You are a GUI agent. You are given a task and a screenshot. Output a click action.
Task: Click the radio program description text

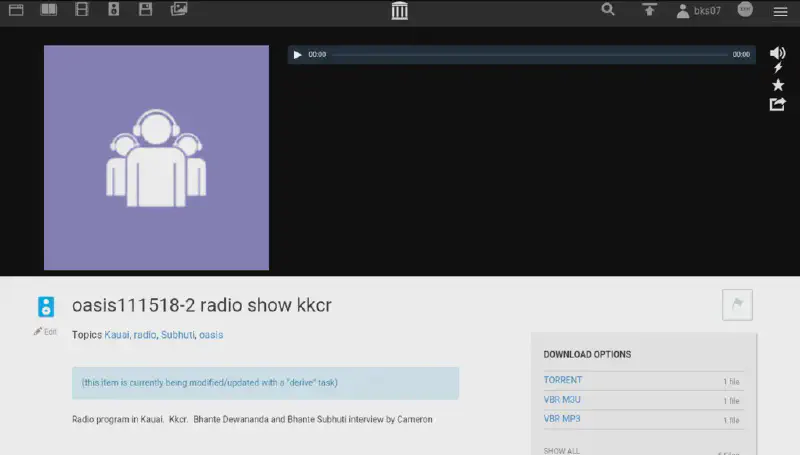(x=252, y=419)
